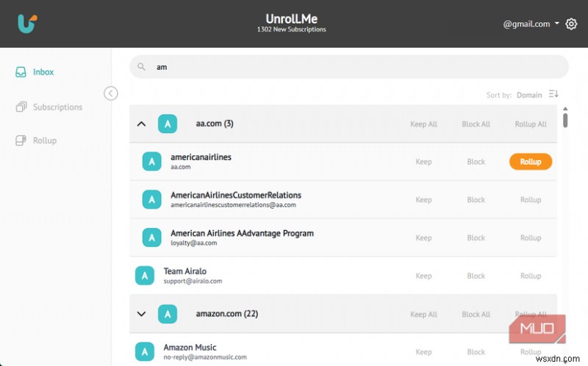
Task: Click Block All for aa.com
Action: click(x=476, y=124)
